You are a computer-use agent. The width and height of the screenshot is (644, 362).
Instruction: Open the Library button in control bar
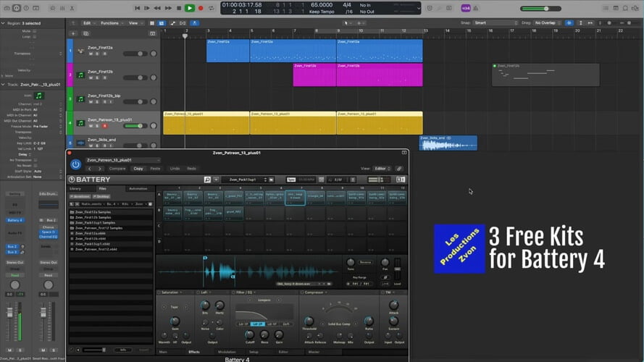pyautogui.click(x=7, y=8)
